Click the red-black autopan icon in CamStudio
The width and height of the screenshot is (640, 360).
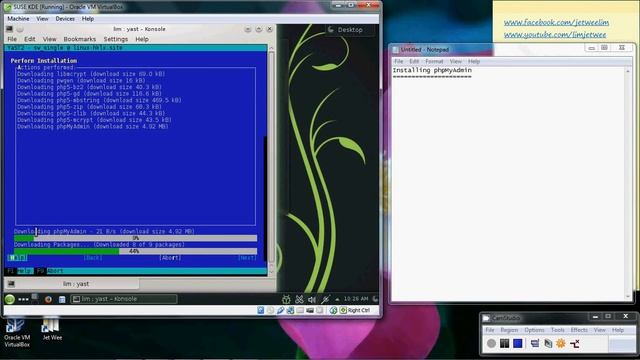click(575, 344)
